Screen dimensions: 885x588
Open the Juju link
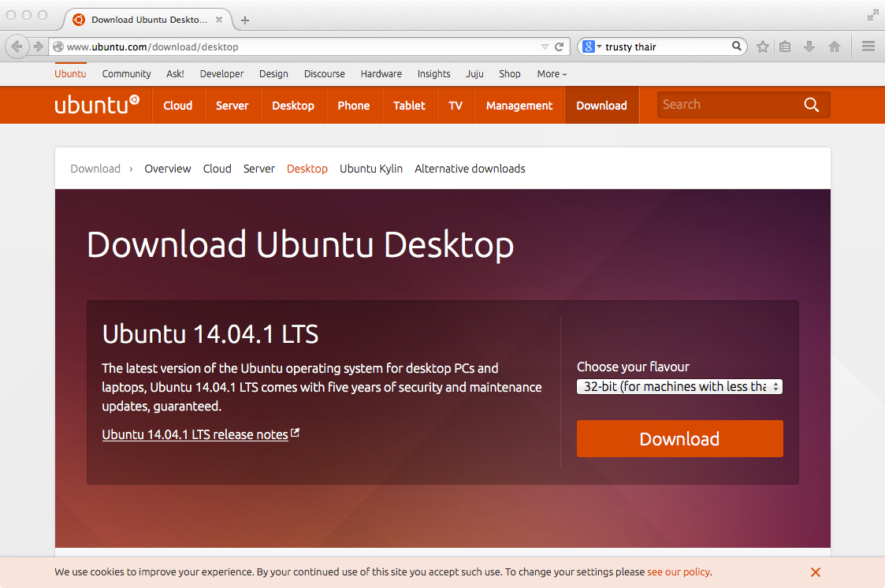coord(474,74)
